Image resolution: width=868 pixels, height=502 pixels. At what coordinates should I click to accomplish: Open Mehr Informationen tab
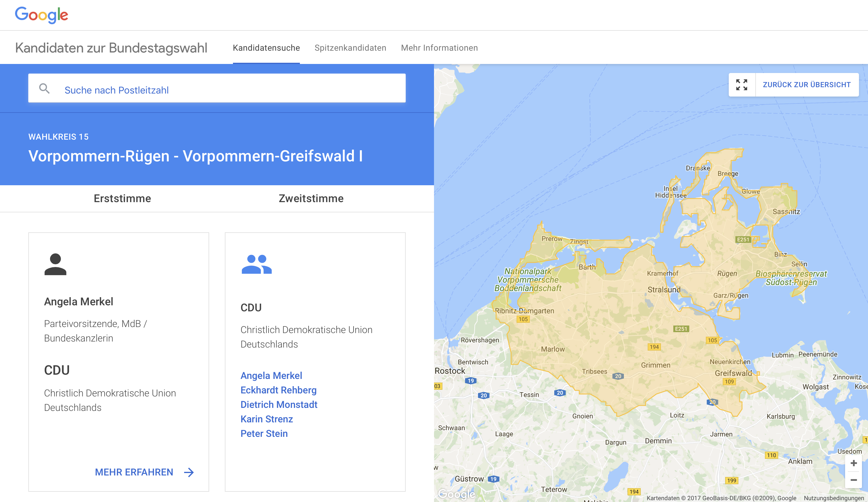[x=439, y=48]
